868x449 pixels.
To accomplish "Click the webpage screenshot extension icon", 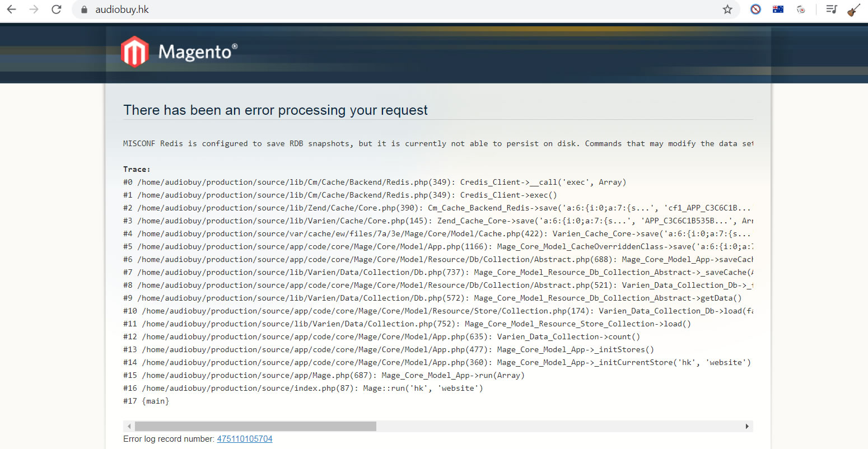I will click(801, 9).
